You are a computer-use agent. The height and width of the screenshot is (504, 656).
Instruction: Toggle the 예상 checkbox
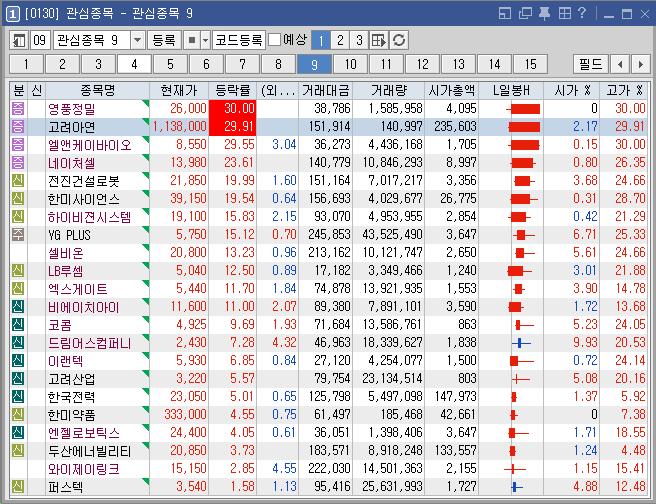click(274, 40)
